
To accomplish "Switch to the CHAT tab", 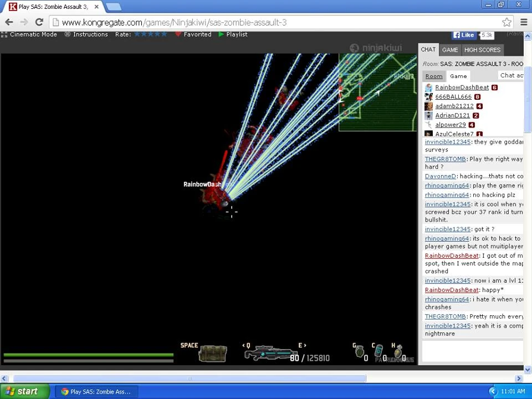I will 428,49.
